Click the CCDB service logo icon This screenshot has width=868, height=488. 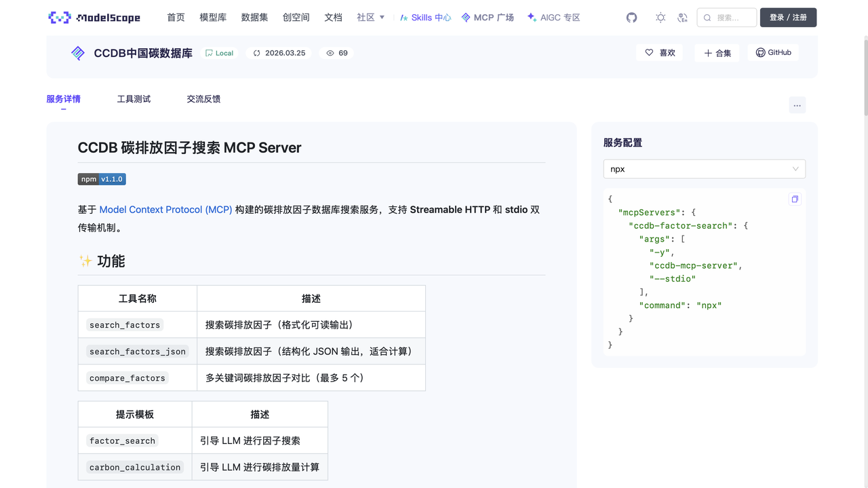[x=78, y=53]
